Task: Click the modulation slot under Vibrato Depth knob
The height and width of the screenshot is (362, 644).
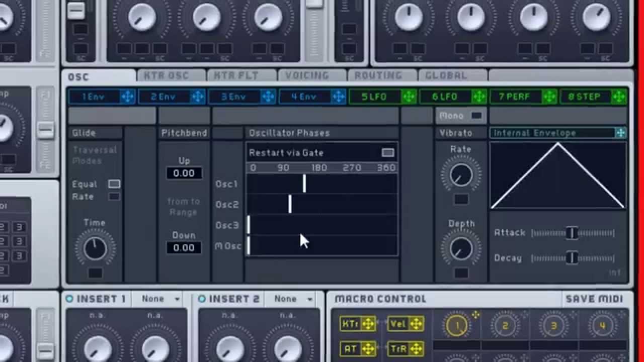Action: point(461,273)
